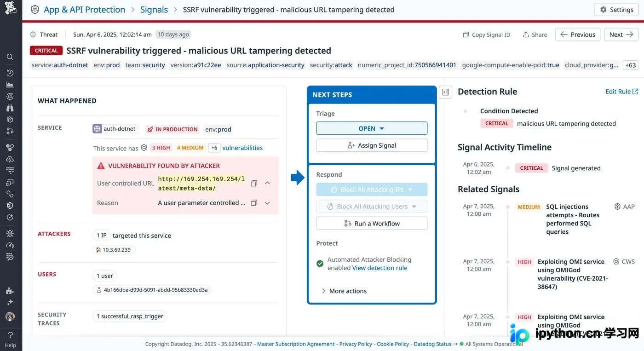Image resolution: width=644 pixels, height=351 pixels.
Task: Click the Edit Rule link
Action: tap(621, 92)
